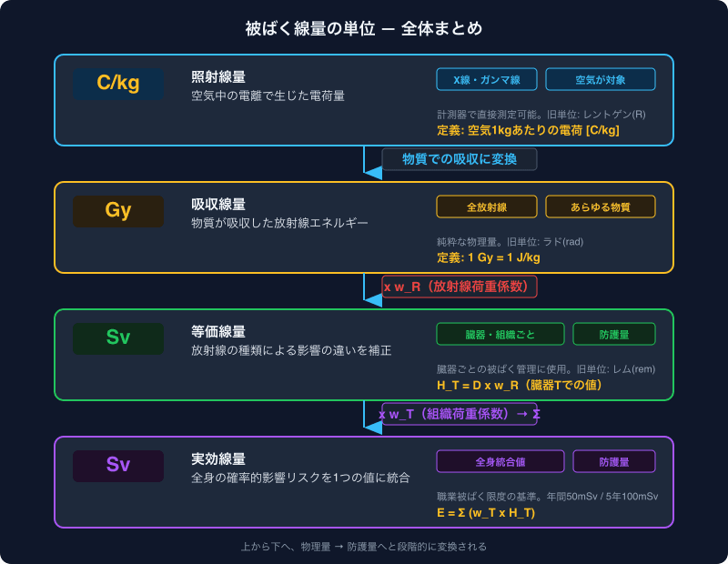Click 空気中の電離で生じた電荷量 description
Viewport: 728px width, 564px height.
[268, 96]
